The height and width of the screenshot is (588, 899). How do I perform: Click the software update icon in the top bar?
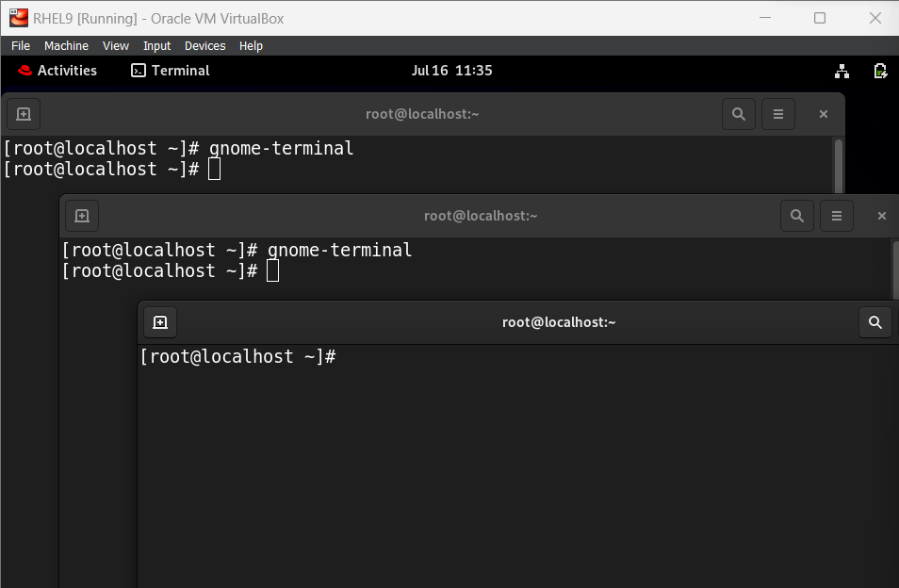(880, 71)
